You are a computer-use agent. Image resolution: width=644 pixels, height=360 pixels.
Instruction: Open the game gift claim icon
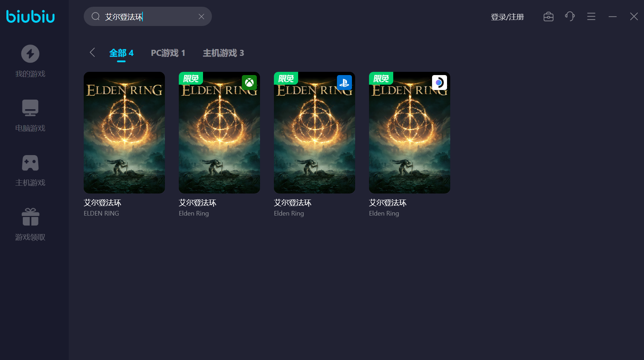(30, 217)
